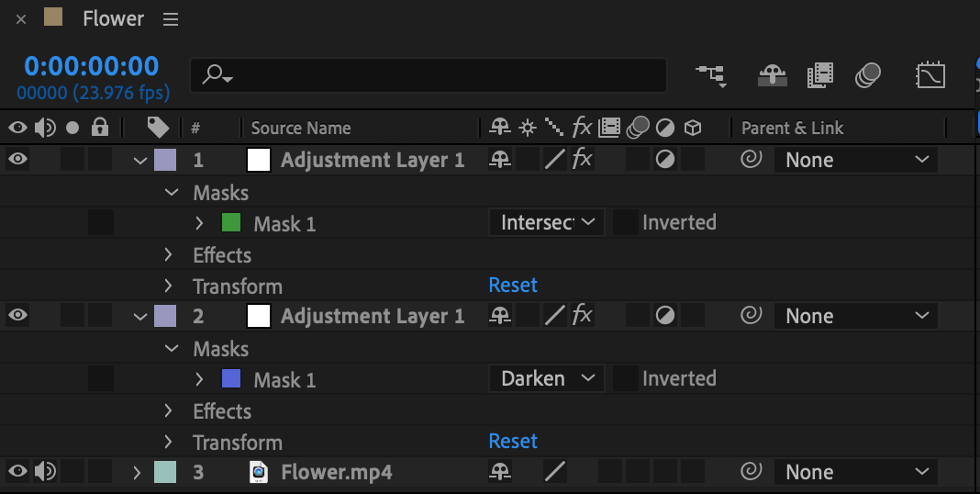Expand the Flower.mp4 layer properties

[138, 472]
